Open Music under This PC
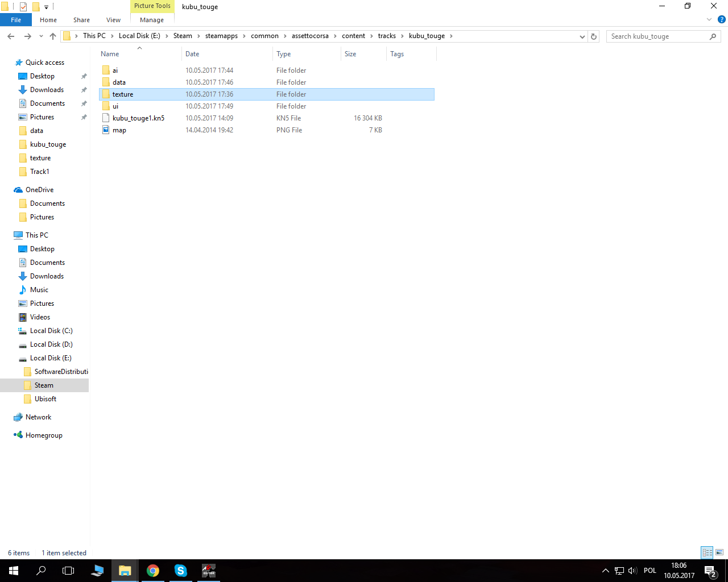Image resolution: width=728 pixels, height=582 pixels. pyautogui.click(x=39, y=290)
